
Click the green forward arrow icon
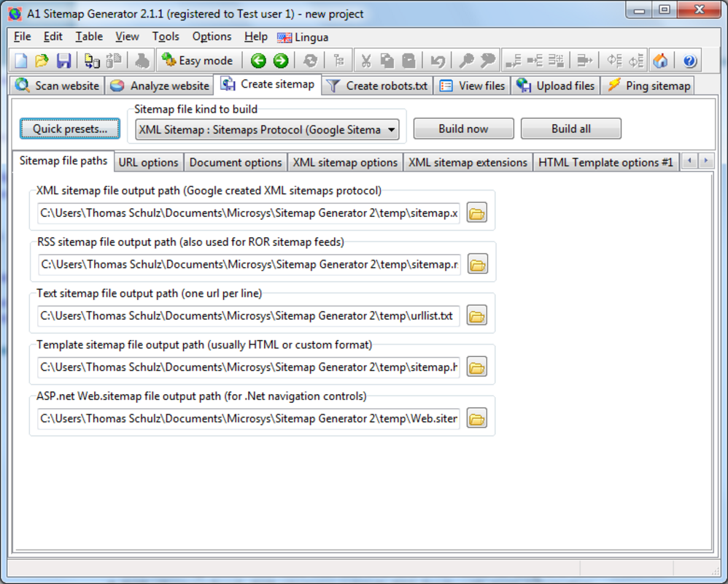point(281,61)
